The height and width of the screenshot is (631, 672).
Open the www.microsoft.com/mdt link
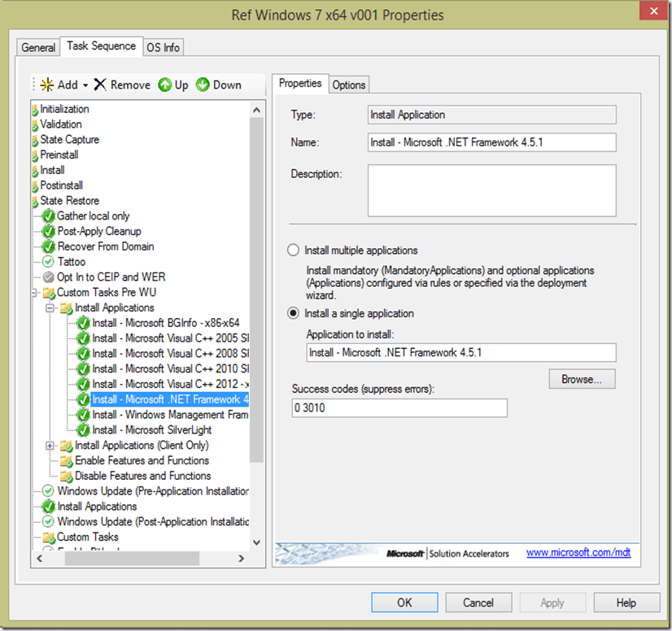click(x=578, y=553)
